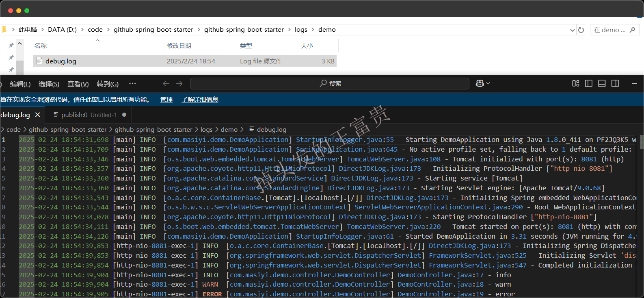Click 'code' in the VS Code breadcrumb

[x=13, y=130]
